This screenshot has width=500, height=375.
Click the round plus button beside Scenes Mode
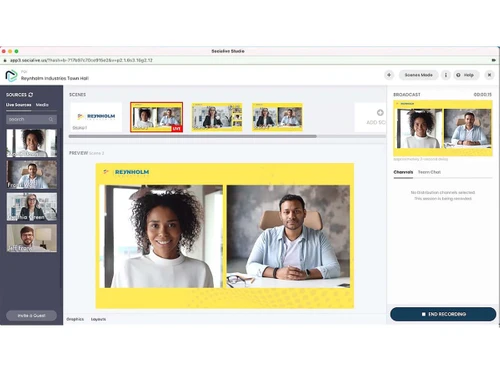389,75
